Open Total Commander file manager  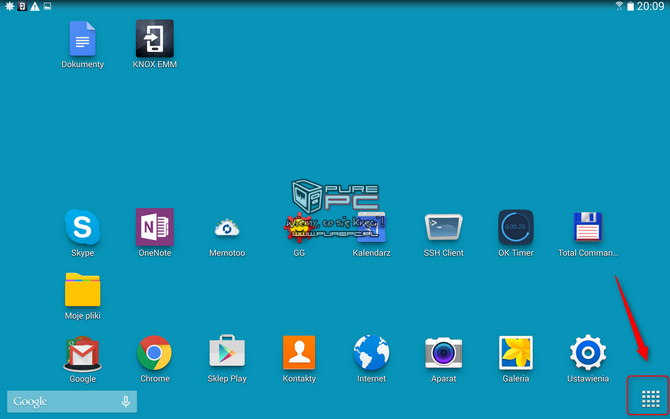pos(587,227)
